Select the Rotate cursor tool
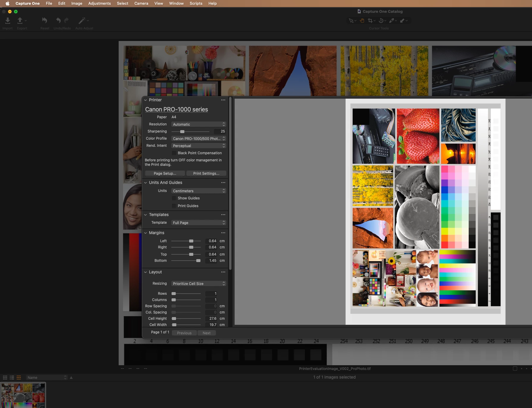 [x=381, y=21]
